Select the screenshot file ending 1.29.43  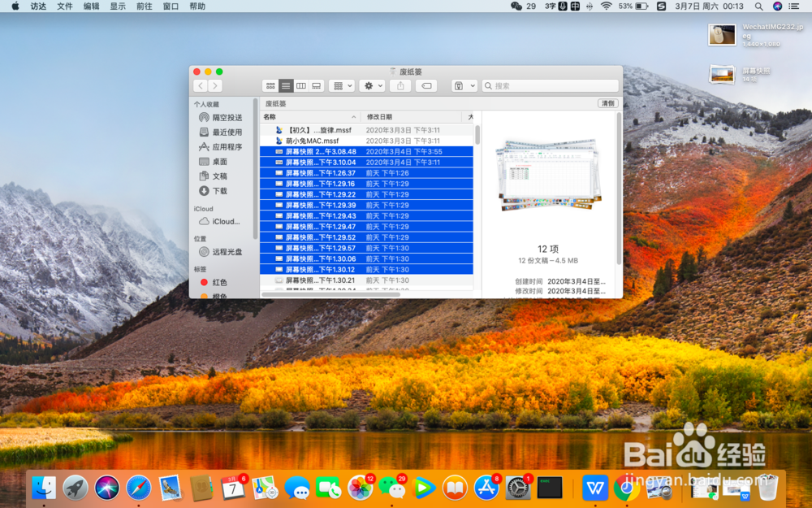pos(367,215)
